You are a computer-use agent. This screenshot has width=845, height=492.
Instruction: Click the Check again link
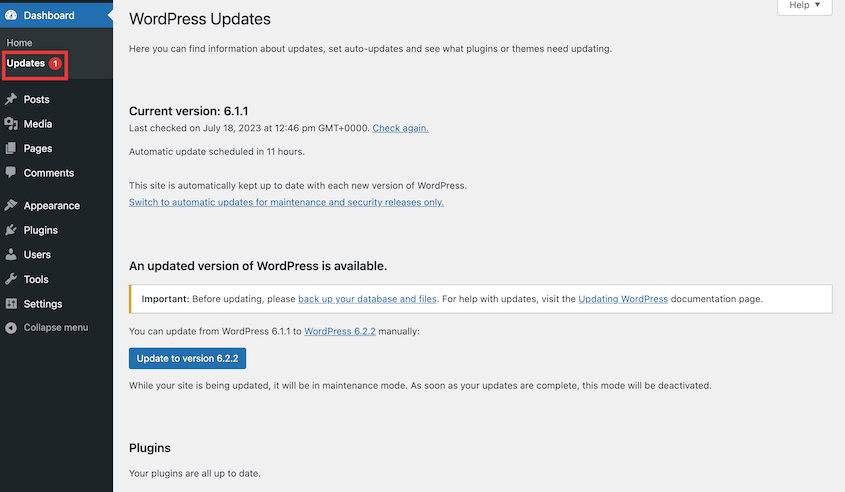(400, 128)
